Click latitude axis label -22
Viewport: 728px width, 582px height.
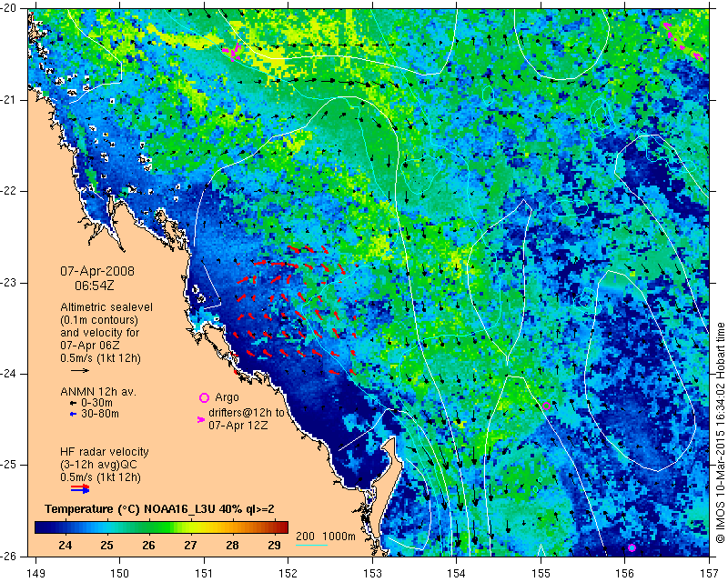coord(7,191)
